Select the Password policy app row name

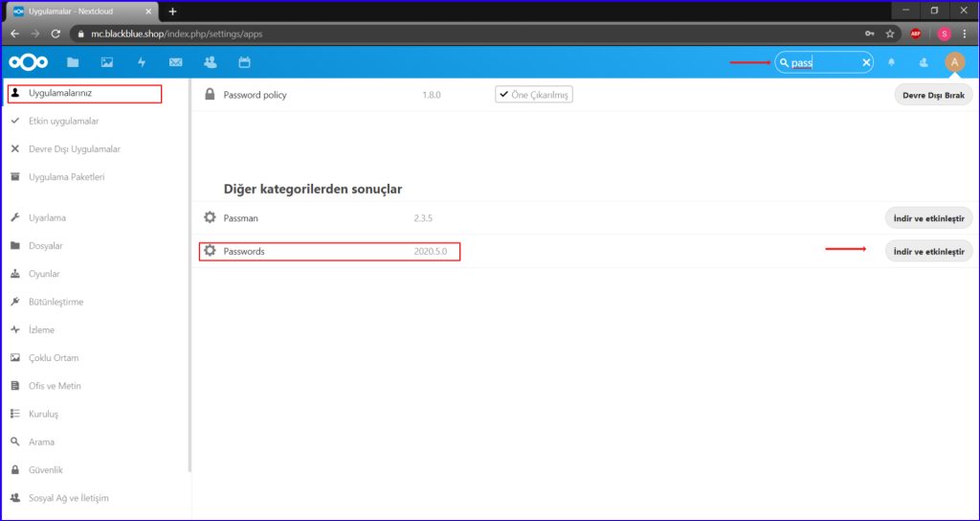coord(255,95)
